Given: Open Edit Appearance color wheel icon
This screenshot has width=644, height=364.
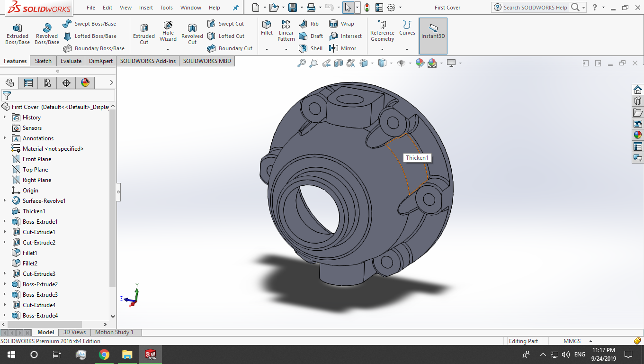Looking at the screenshot, I should click(x=420, y=63).
